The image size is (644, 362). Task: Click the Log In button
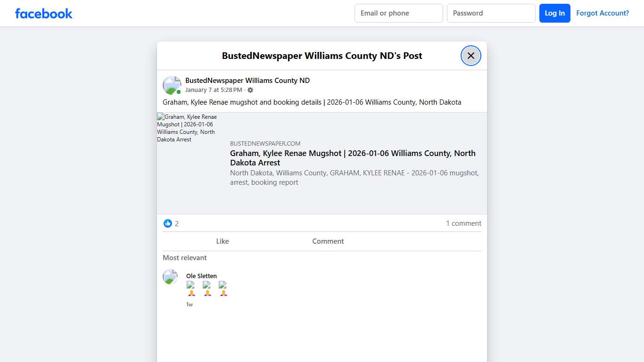point(554,13)
